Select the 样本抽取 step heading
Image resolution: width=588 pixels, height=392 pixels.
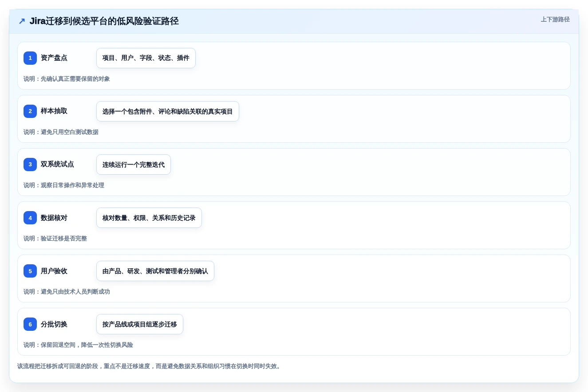[54, 111]
